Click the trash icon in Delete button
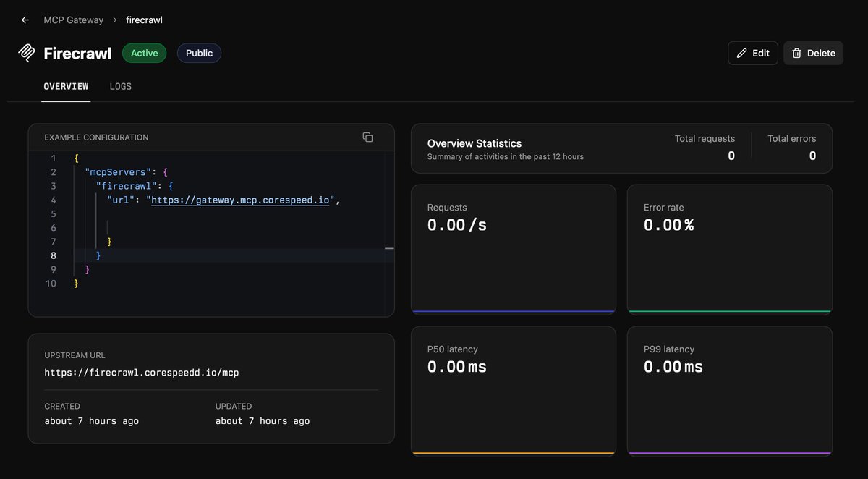The width and height of the screenshot is (868, 479). pos(796,53)
